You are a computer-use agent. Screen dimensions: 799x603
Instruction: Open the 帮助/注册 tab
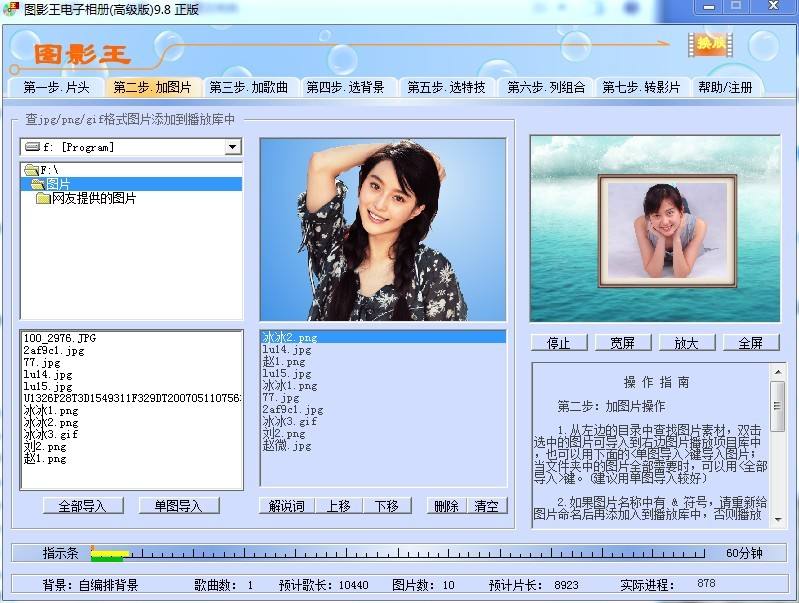[725, 88]
